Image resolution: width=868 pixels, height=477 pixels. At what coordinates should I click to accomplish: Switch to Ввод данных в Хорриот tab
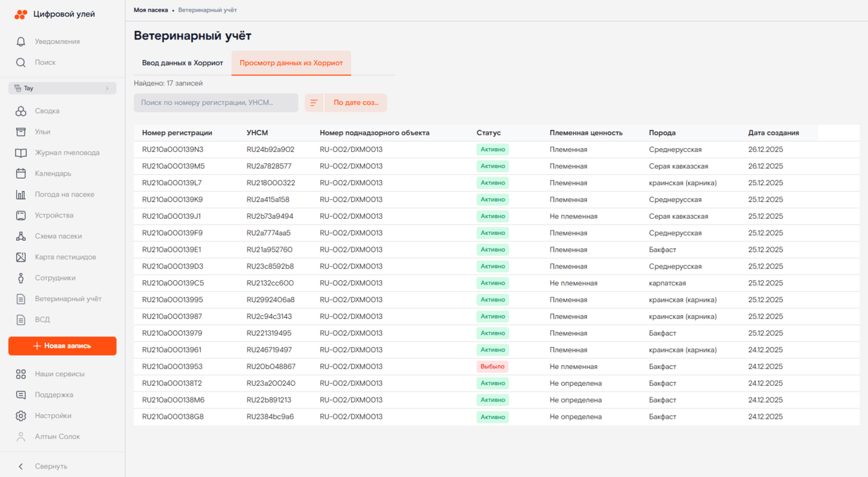[x=183, y=63]
